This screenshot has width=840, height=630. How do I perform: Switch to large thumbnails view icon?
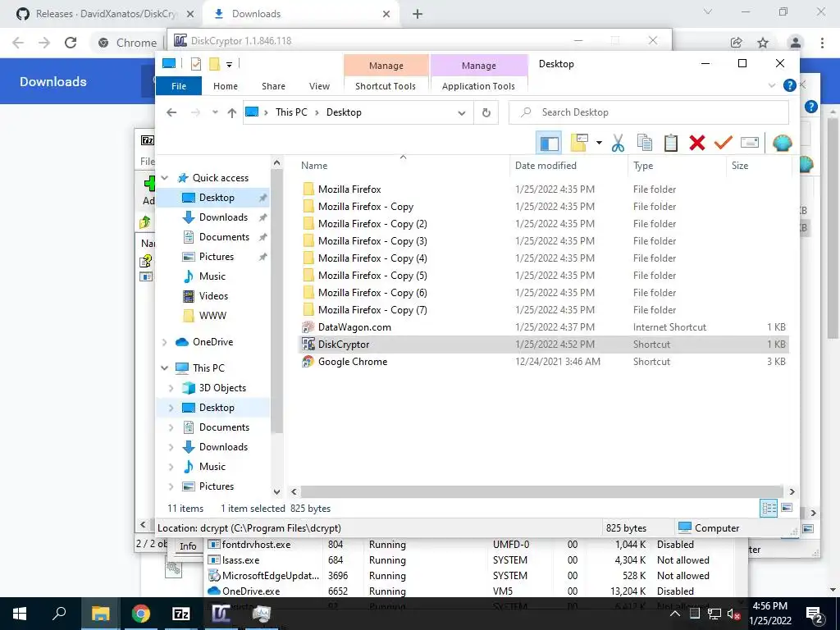tap(787, 508)
